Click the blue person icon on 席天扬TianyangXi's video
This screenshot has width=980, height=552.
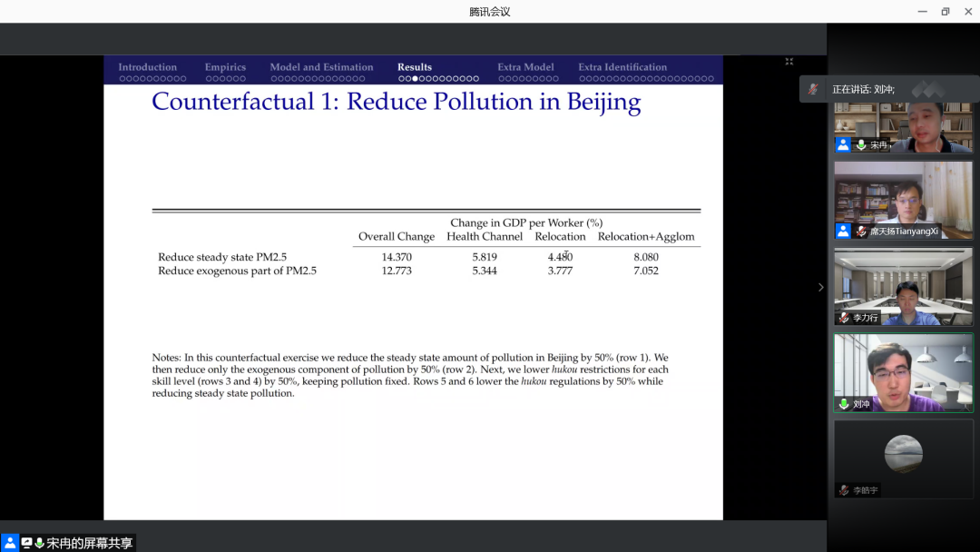(843, 232)
